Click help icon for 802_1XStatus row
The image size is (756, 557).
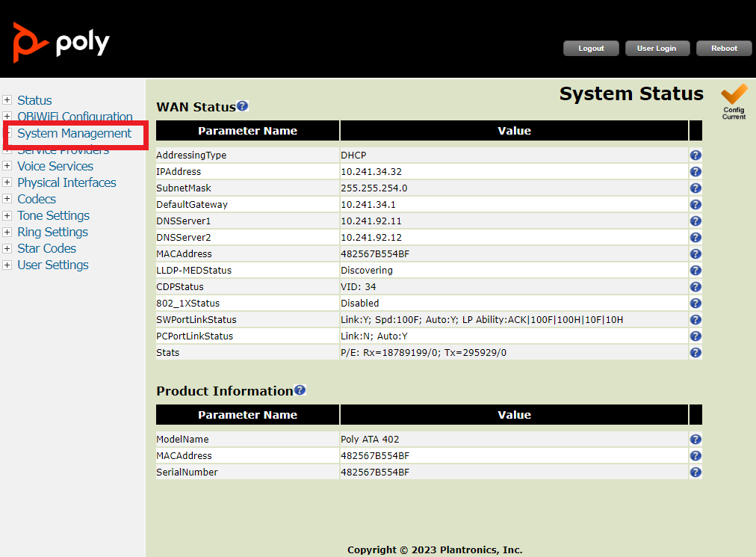coord(695,303)
